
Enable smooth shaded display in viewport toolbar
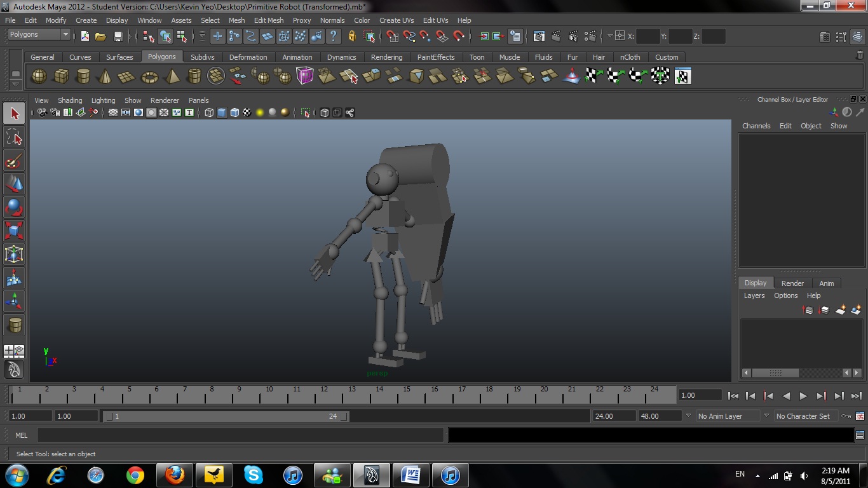click(x=222, y=112)
